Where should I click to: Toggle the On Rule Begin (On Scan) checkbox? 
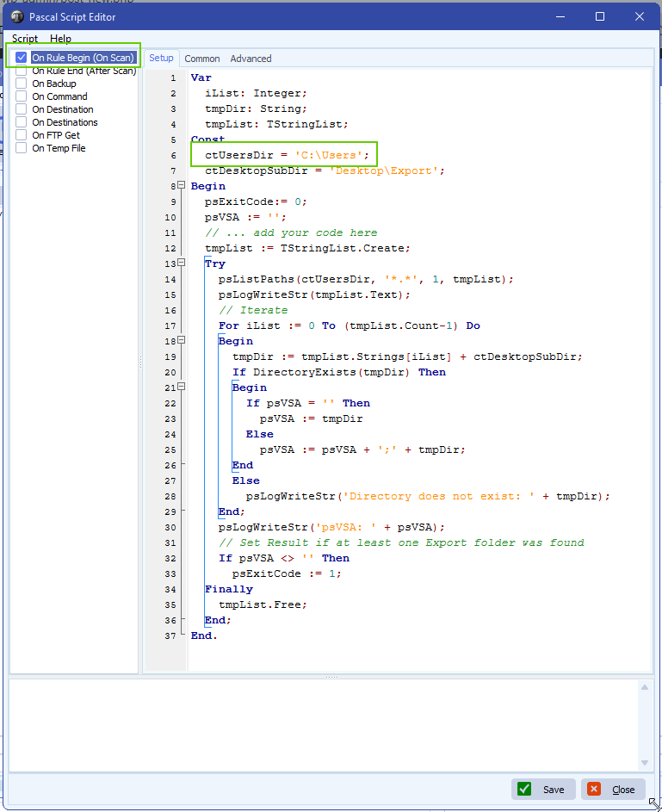(22, 58)
